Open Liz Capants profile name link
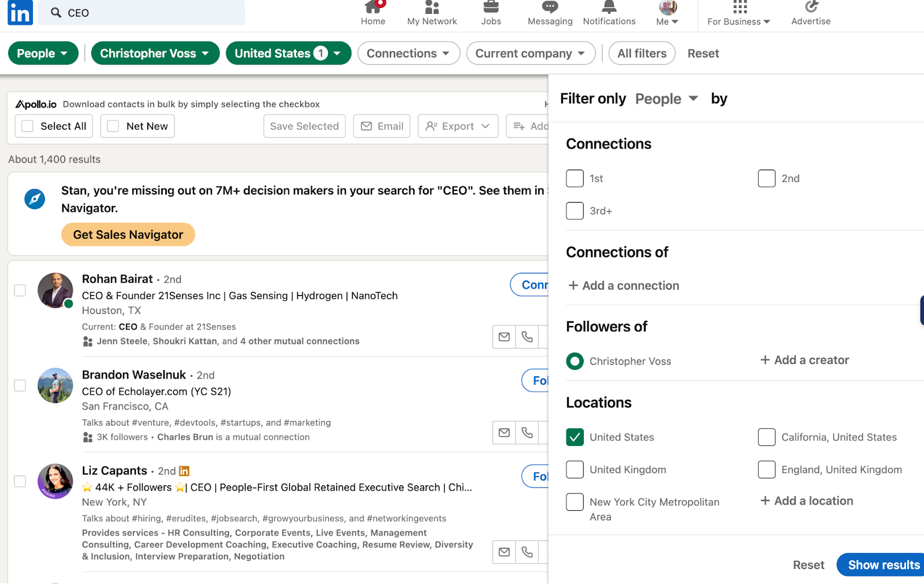This screenshot has width=924, height=584. coord(114,470)
